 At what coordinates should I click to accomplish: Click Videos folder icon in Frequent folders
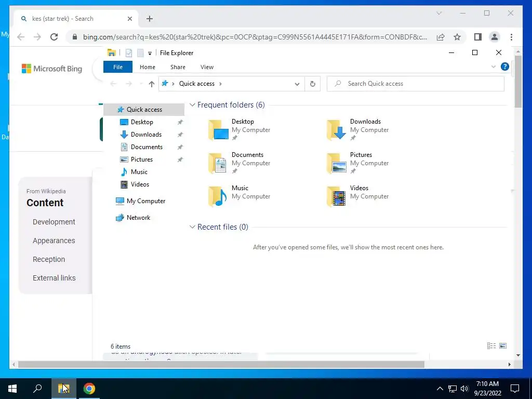pos(336,196)
